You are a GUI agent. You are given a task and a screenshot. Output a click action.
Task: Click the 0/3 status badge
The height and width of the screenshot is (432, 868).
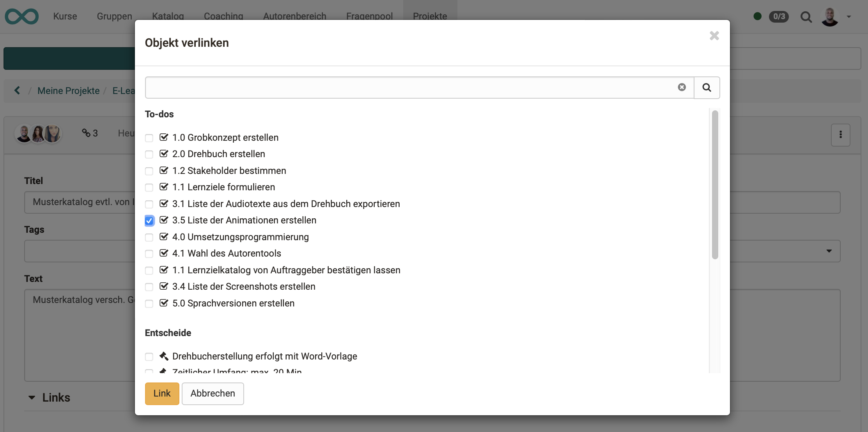[x=779, y=16]
